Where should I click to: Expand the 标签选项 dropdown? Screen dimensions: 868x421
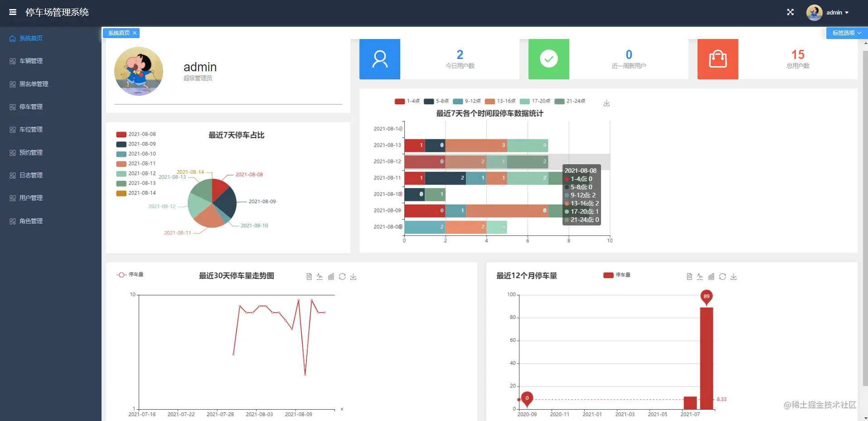847,33
